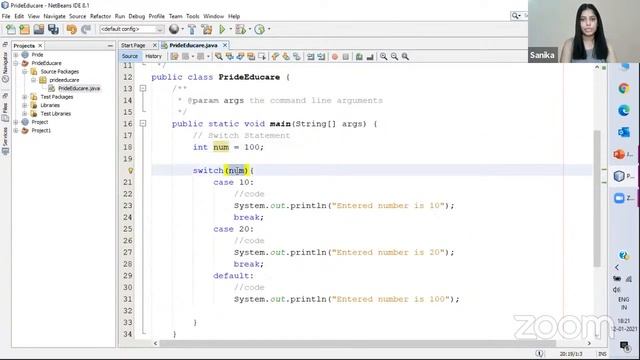Expand the Pride project node
The height and width of the screenshot is (360, 640).
pyautogui.click(x=16, y=54)
